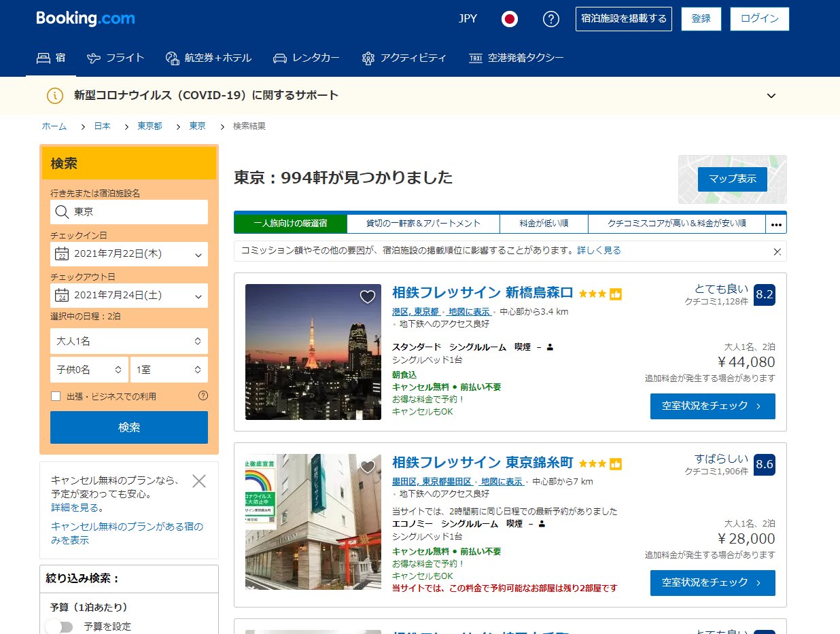Check the 出張・ビジネスでの利用 box
The height and width of the screenshot is (634, 840).
pyautogui.click(x=56, y=396)
